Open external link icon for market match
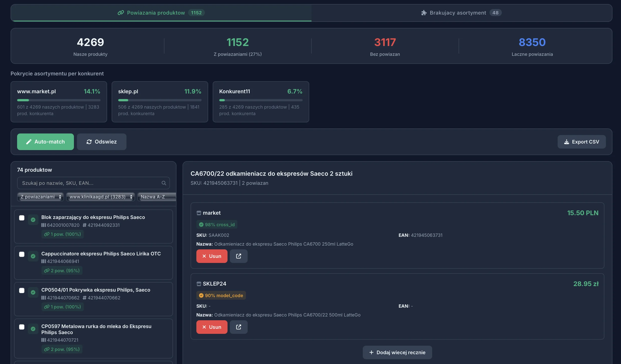The width and height of the screenshot is (621, 364). pyautogui.click(x=238, y=256)
